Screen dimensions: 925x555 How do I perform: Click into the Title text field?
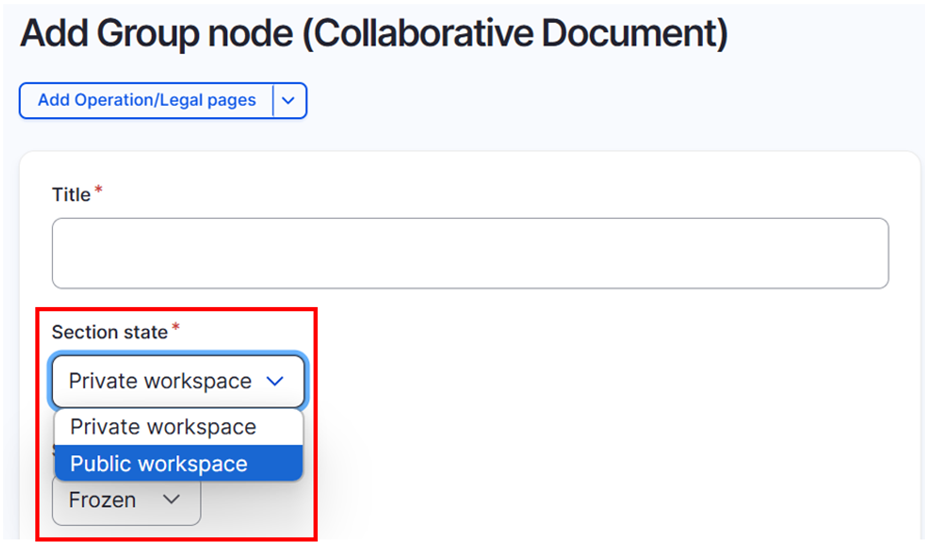(470, 253)
